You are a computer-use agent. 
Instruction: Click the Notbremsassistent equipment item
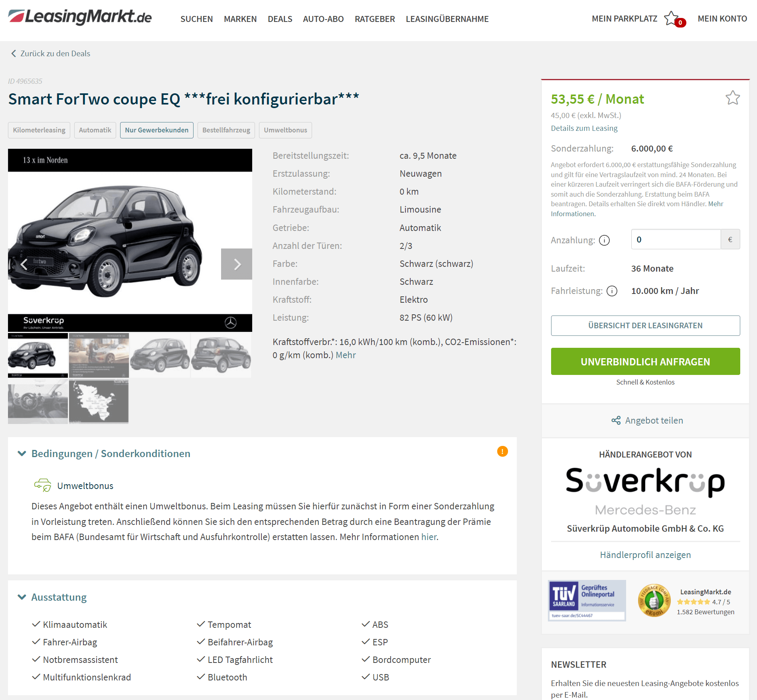pyautogui.click(x=80, y=660)
